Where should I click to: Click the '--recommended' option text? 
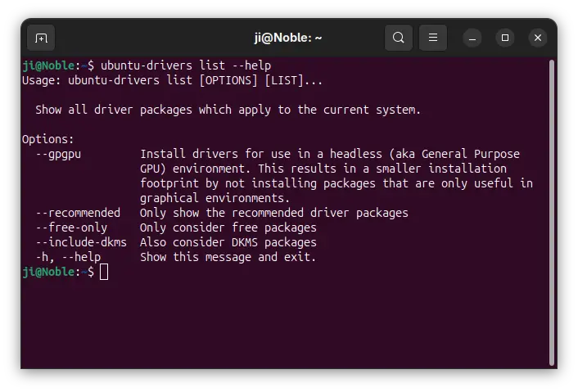(78, 213)
